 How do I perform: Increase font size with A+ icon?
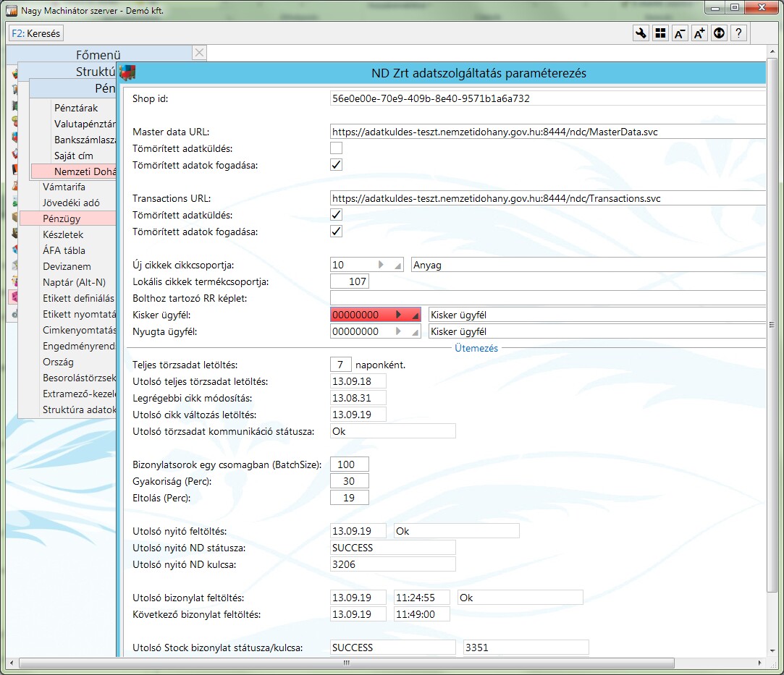click(699, 33)
